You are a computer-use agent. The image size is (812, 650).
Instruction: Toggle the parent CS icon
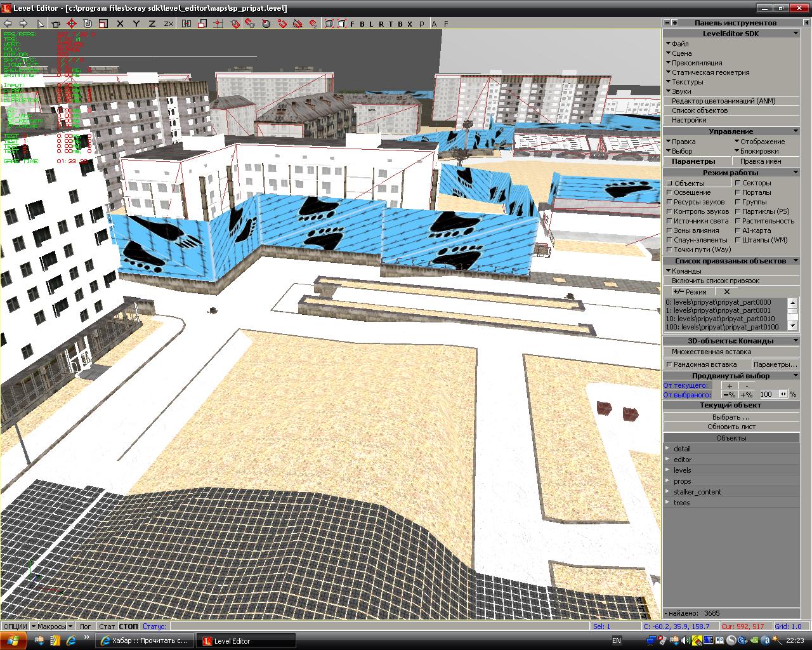(x=187, y=23)
